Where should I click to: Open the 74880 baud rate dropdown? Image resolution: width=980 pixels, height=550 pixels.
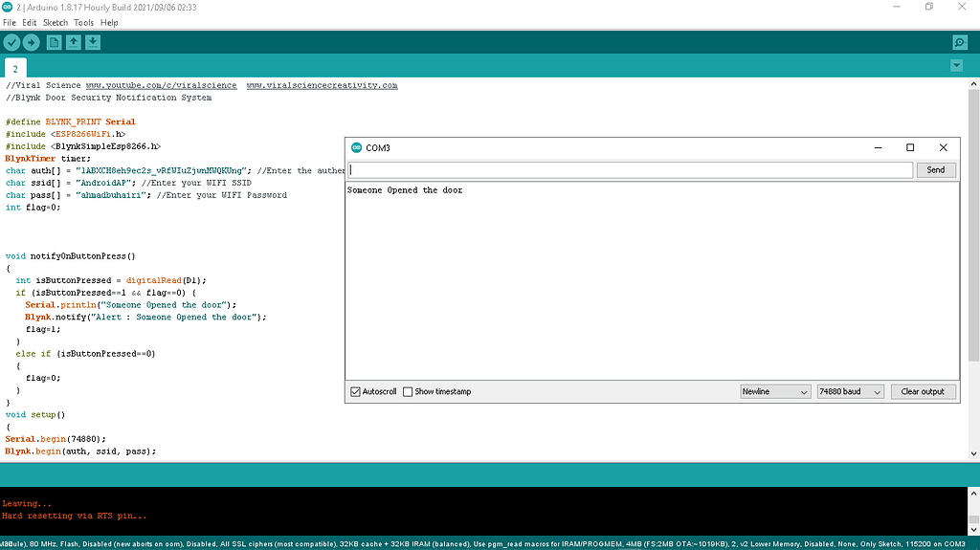850,391
